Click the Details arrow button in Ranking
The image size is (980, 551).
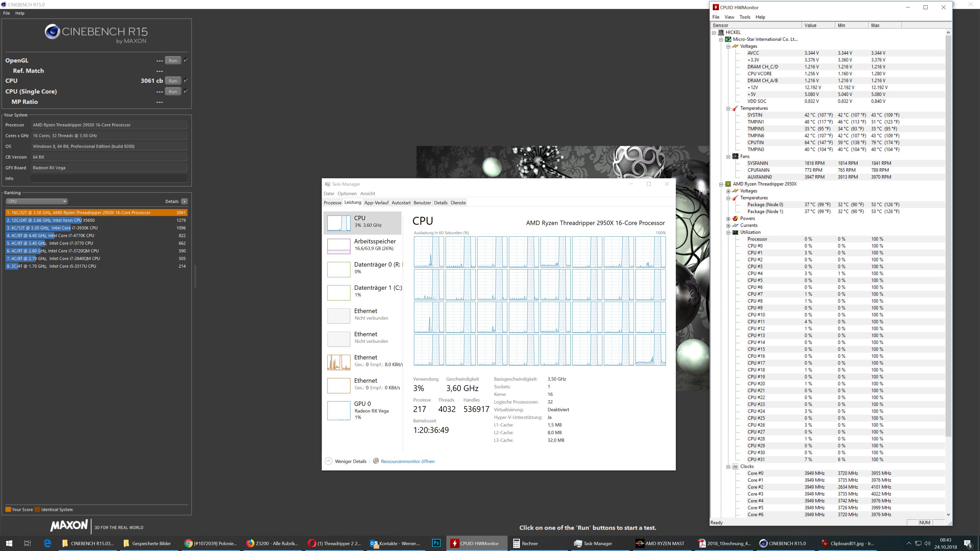(x=185, y=202)
